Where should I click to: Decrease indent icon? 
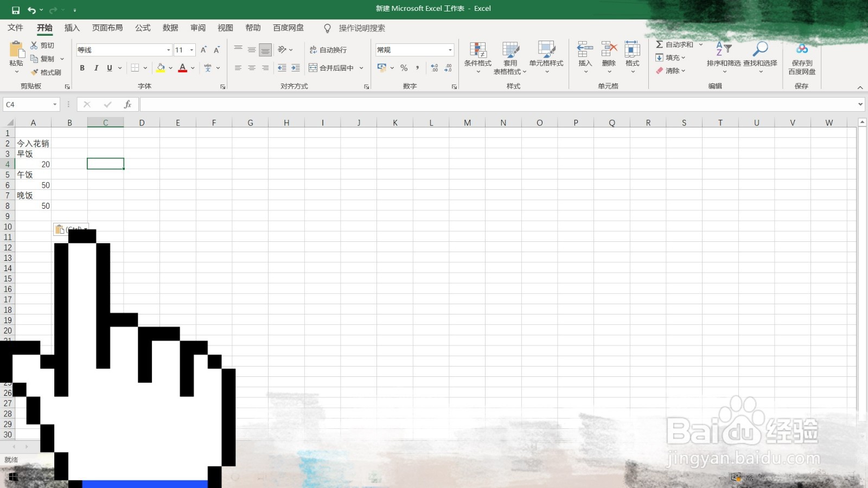282,68
